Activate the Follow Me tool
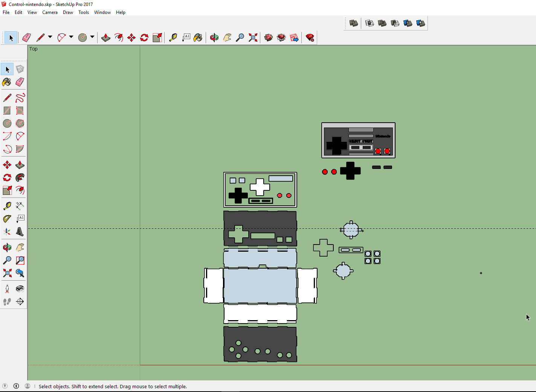Image resolution: width=536 pixels, height=392 pixels. (20, 178)
